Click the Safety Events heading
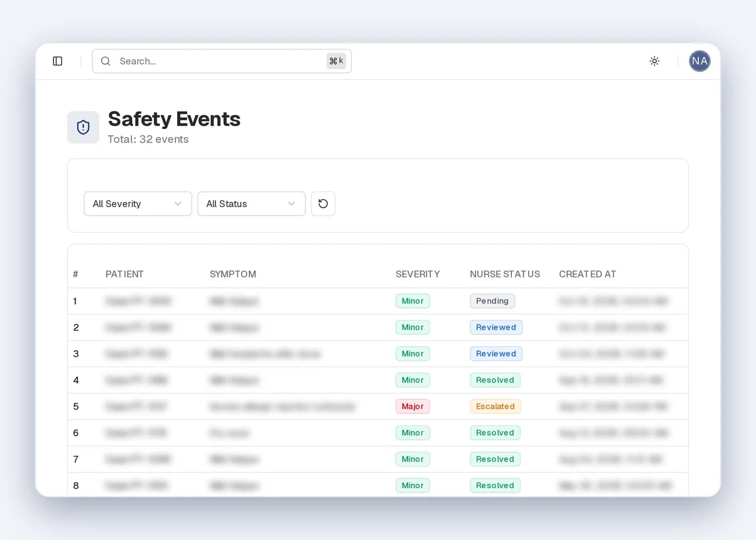This screenshot has width=756, height=540. pyautogui.click(x=174, y=119)
